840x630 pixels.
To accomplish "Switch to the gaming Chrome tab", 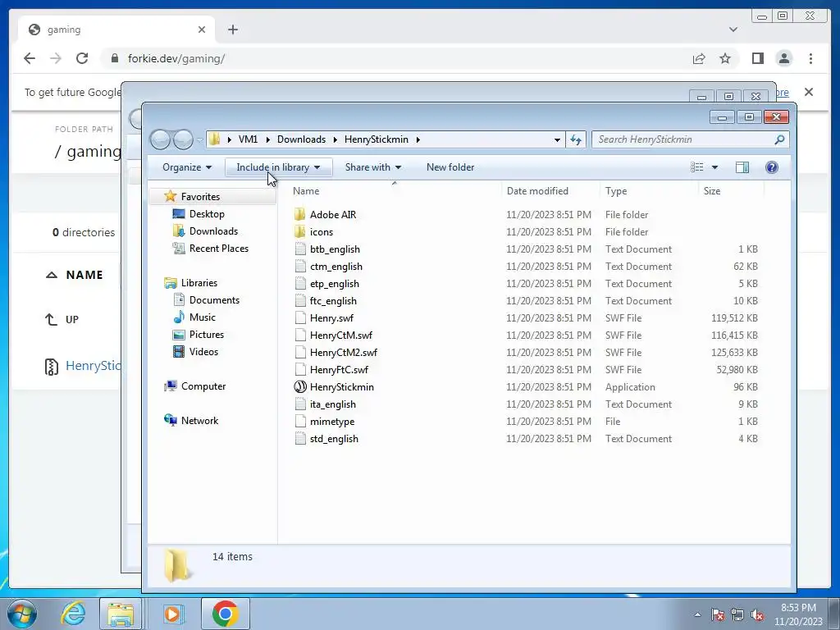I will coord(116,30).
